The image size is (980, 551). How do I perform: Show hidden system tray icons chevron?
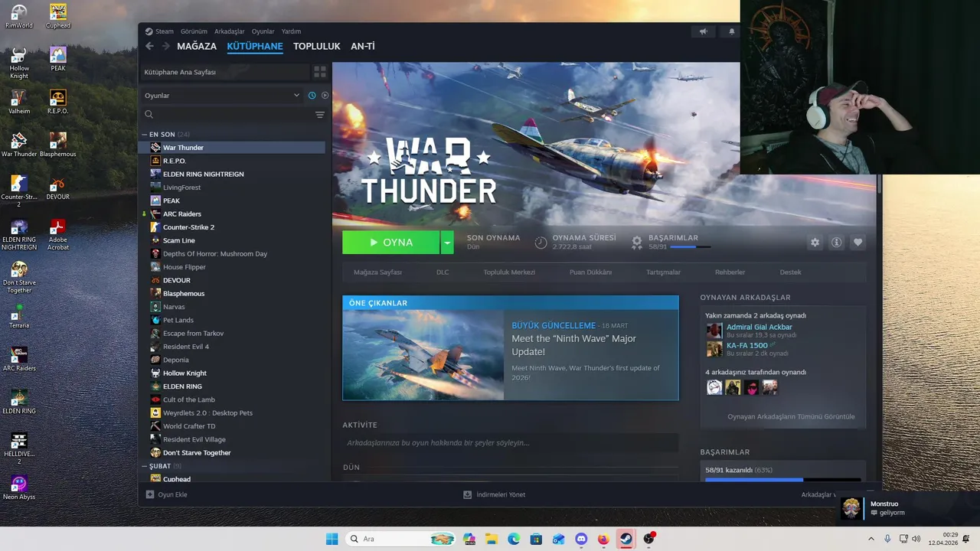[871, 539]
